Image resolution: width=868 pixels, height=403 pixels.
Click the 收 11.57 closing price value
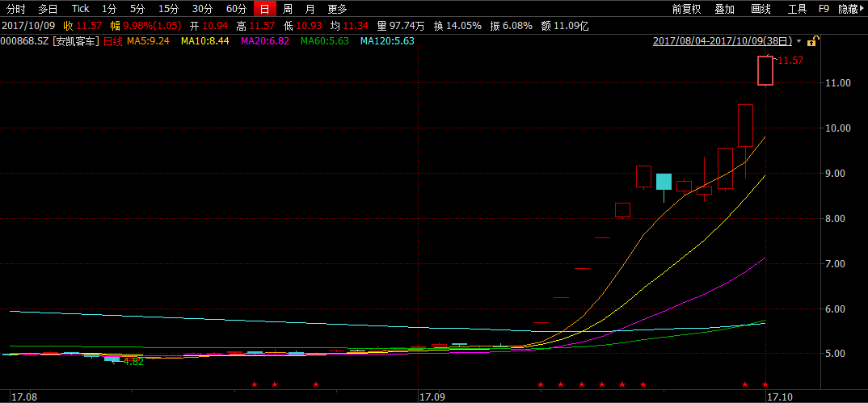(x=82, y=25)
